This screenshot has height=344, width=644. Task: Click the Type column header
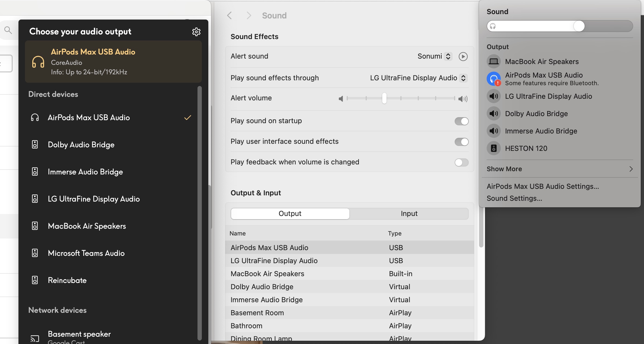click(395, 233)
